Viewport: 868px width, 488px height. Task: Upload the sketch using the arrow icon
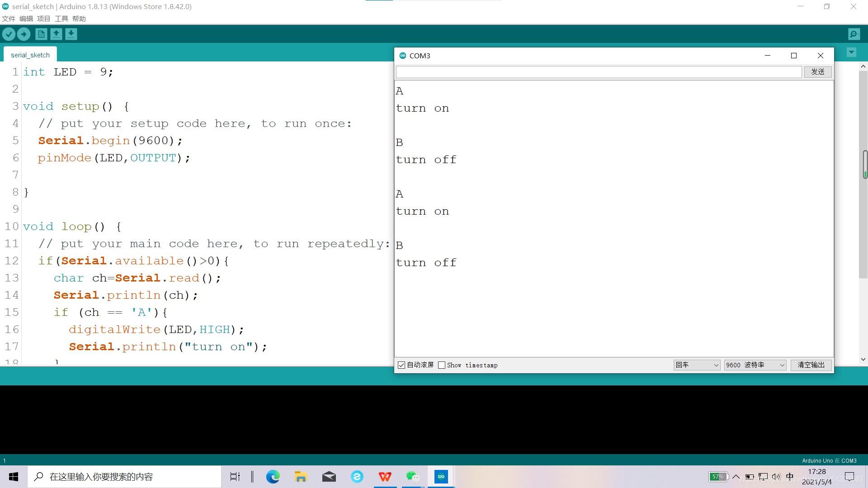(x=23, y=34)
